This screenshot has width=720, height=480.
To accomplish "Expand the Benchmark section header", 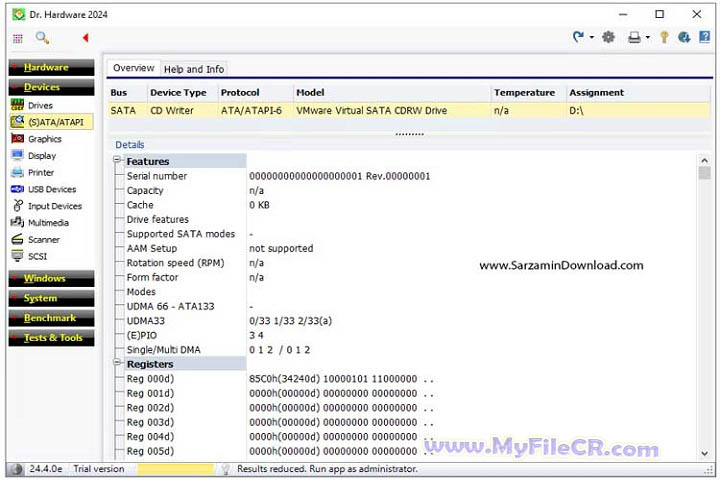I will (x=51, y=318).
